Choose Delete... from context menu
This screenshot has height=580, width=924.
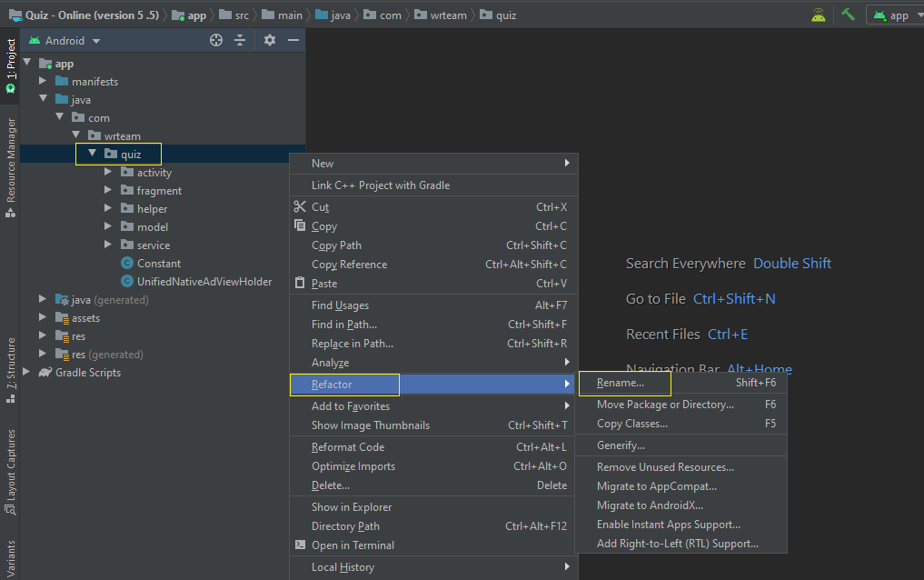pyautogui.click(x=433, y=485)
